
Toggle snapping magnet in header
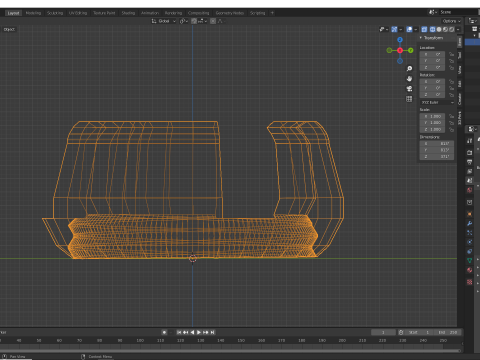194,21
